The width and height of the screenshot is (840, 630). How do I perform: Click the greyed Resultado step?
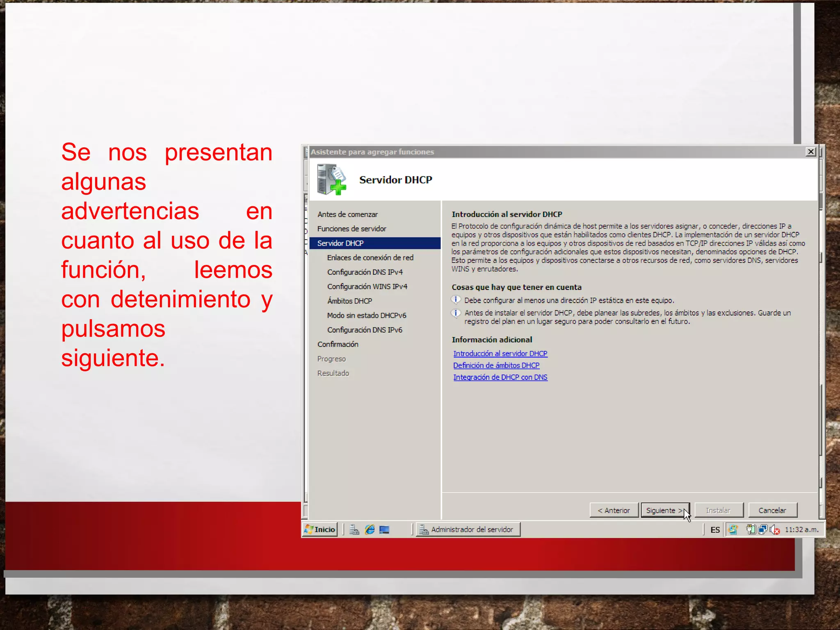(x=333, y=373)
